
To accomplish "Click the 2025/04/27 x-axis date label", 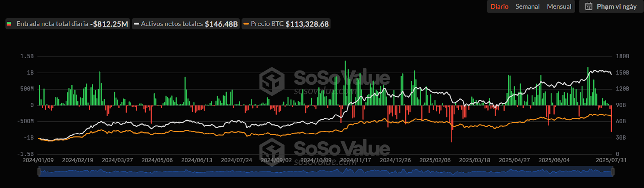I will click(x=514, y=160).
